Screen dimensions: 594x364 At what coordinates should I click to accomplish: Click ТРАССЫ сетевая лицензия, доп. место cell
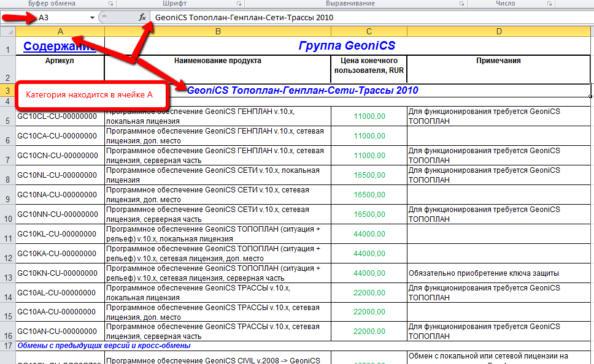point(218,312)
